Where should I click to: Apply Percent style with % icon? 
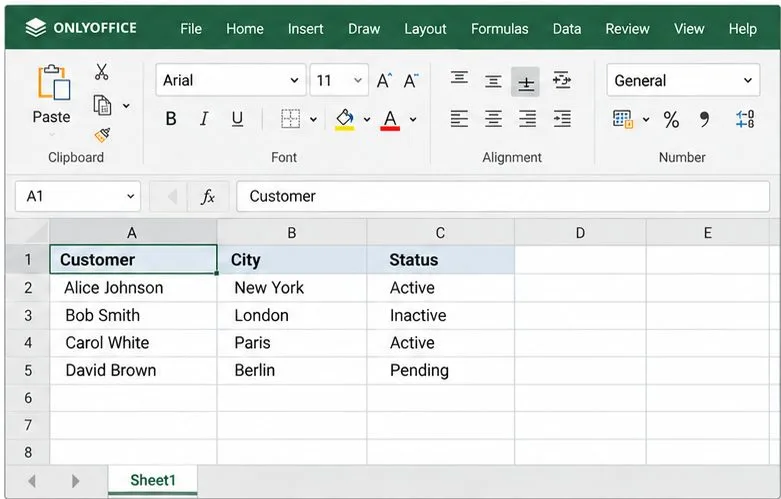(671, 120)
